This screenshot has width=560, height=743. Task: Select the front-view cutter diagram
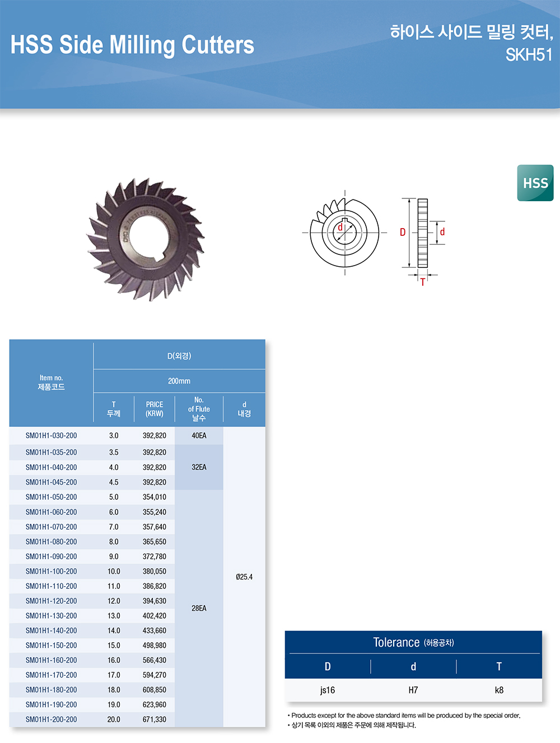point(344,233)
